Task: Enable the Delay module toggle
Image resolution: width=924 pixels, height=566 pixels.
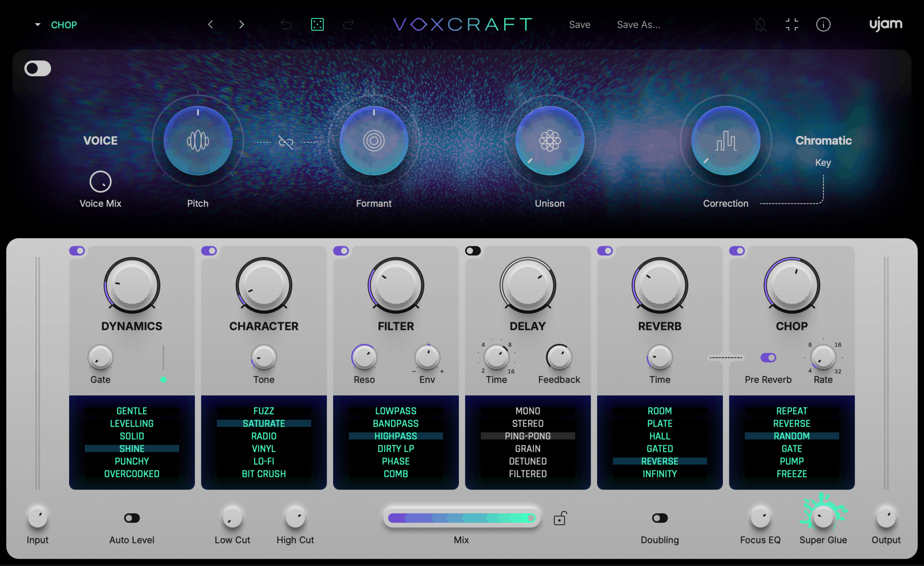Action: point(473,250)
